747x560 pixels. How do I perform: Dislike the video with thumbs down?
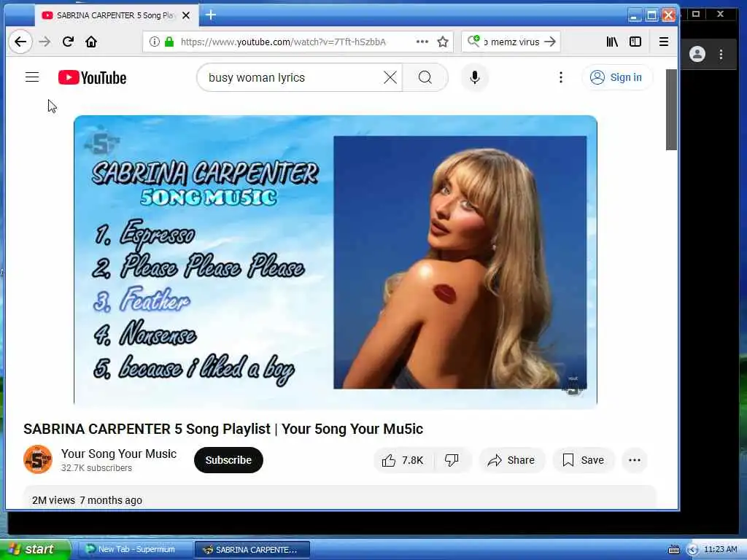pyautogui.click(x=452, y=460)
